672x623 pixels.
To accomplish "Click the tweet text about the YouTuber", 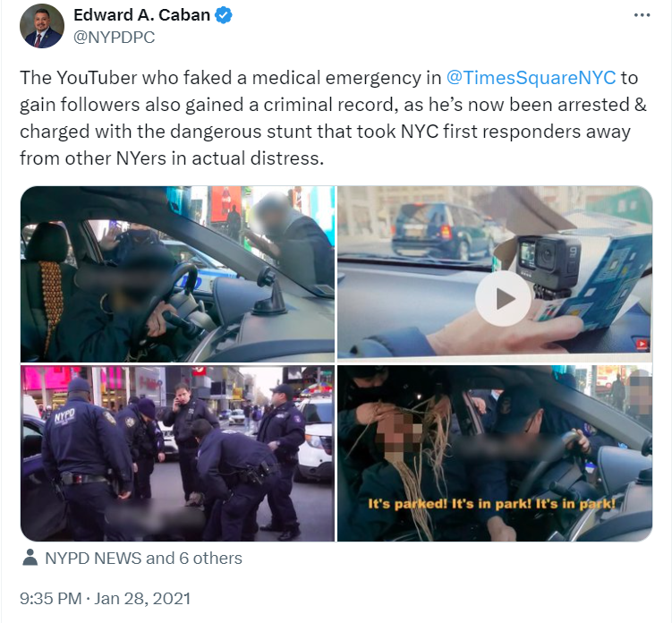I will click(x=333, y=118).
